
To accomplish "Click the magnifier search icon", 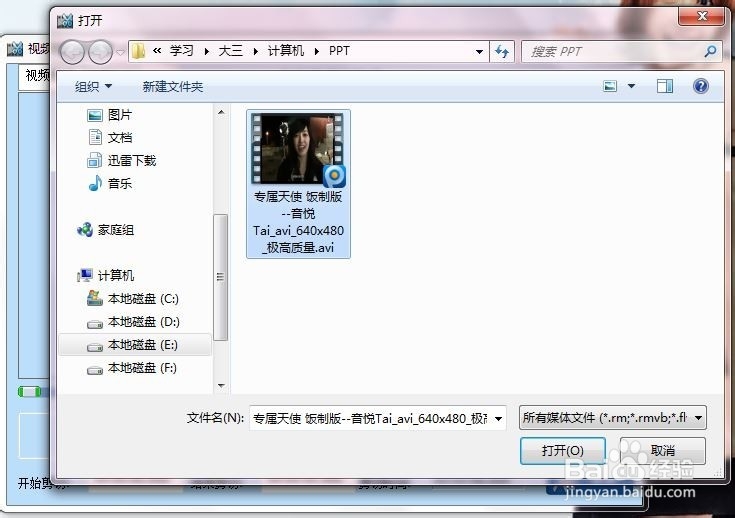I will (x=711, y=51).
